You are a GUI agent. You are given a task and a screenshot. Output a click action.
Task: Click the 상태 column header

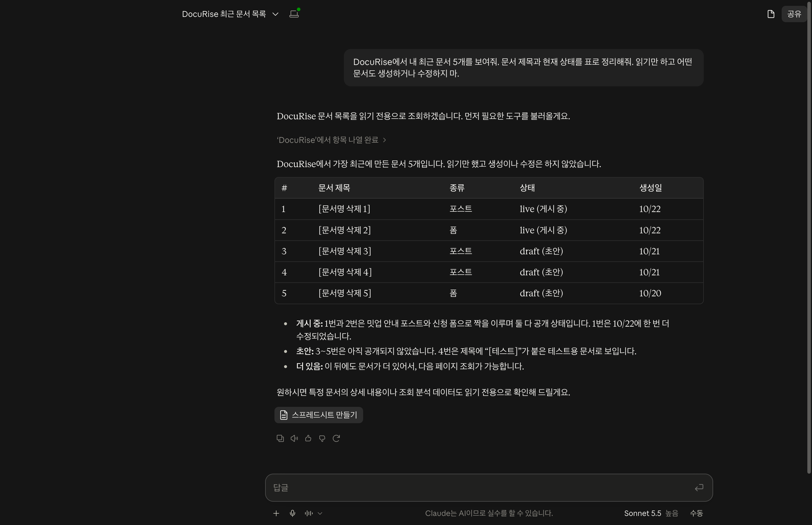coord(527,188)
